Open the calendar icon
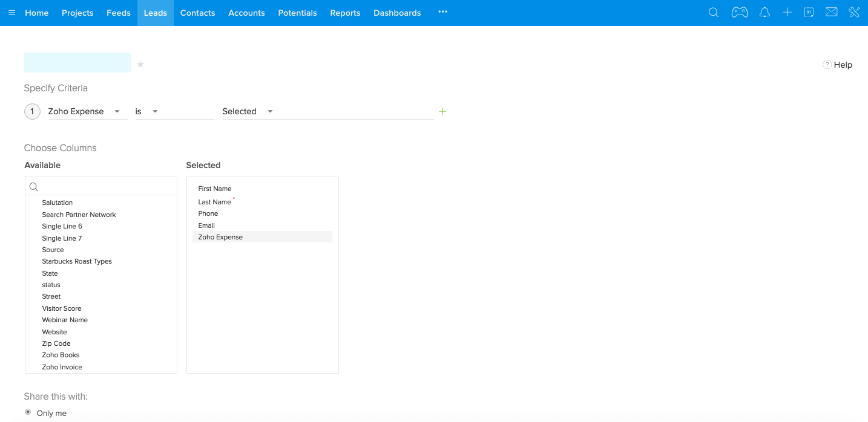Image resolution: width=868 pixels, height=422 pixels. (809, 13)
